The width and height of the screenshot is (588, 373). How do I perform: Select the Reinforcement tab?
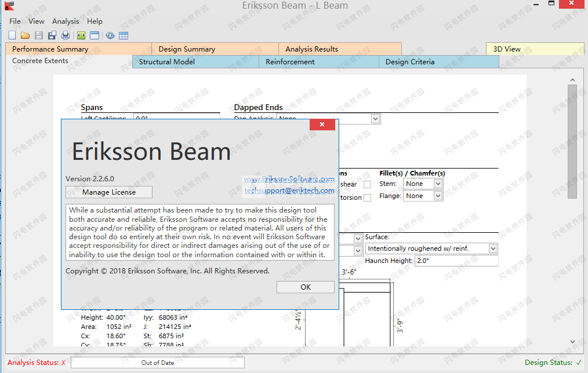(x=319, y=62)
